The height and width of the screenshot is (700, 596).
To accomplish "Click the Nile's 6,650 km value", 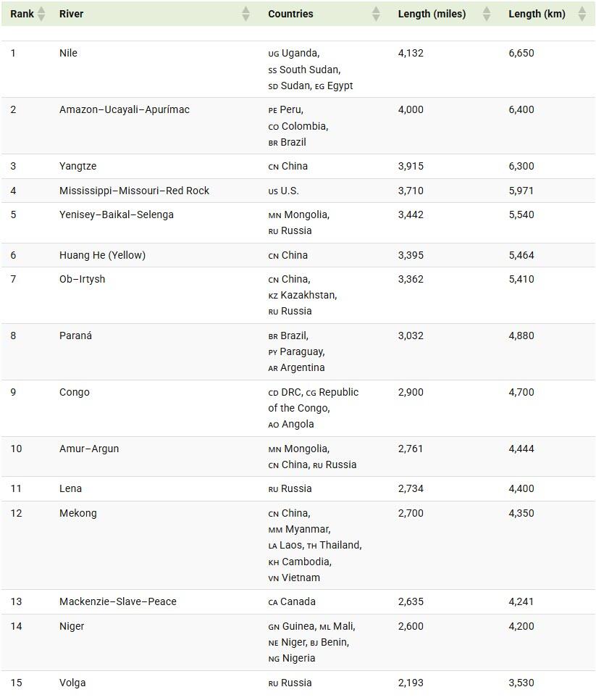I will pos(521,53).
